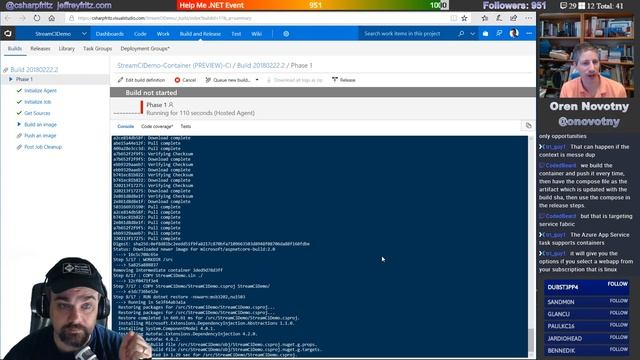Select Post Job Cleanup step

pyautogui.click(x=43, y=147)
